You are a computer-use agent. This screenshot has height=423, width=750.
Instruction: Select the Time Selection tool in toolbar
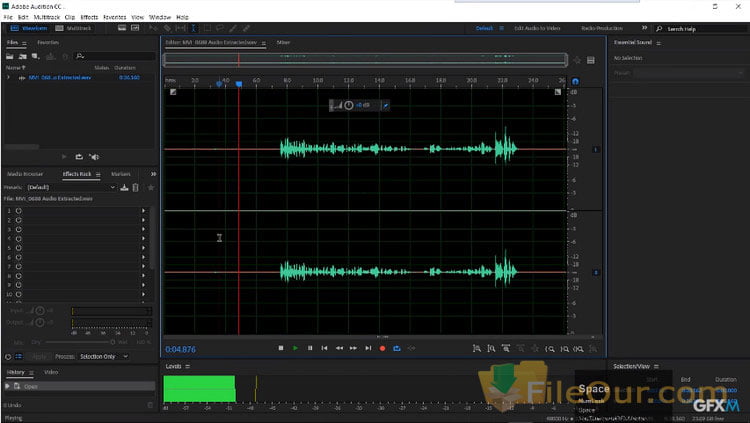(193, 29)
